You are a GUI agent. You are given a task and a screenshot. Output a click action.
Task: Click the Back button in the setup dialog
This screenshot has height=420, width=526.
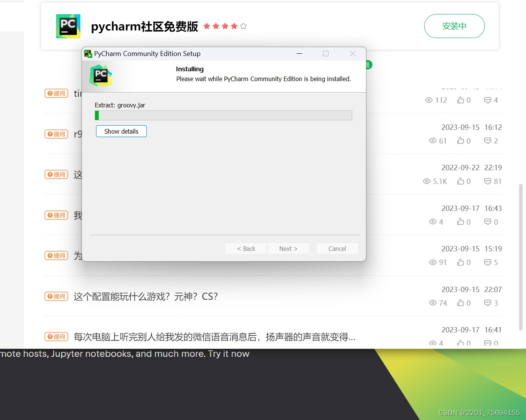(x=245, y=248)
